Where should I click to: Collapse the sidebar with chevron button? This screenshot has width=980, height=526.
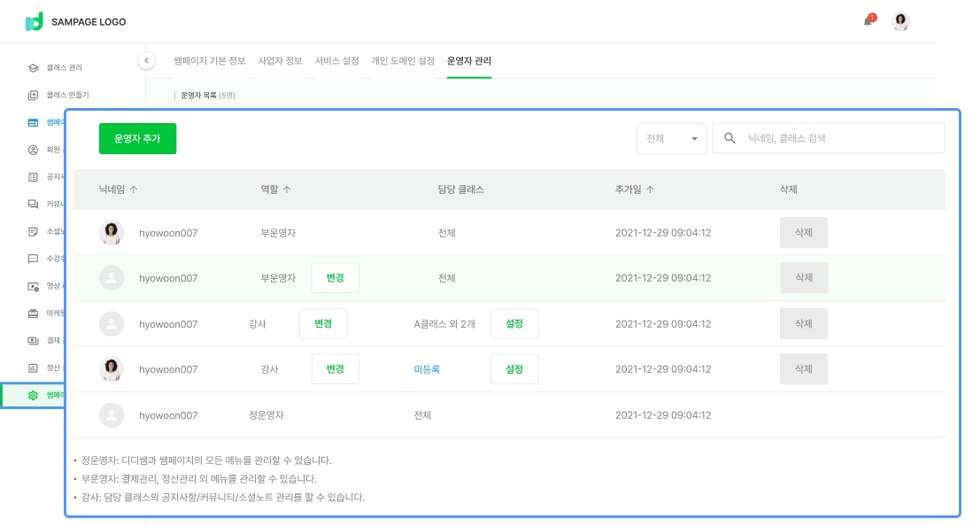147,60
